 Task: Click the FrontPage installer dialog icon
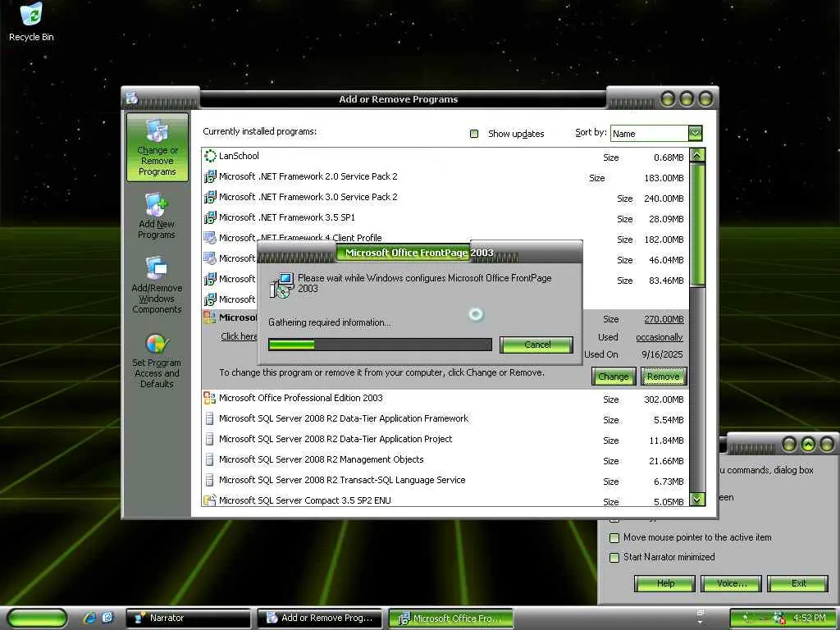(282, 285)
